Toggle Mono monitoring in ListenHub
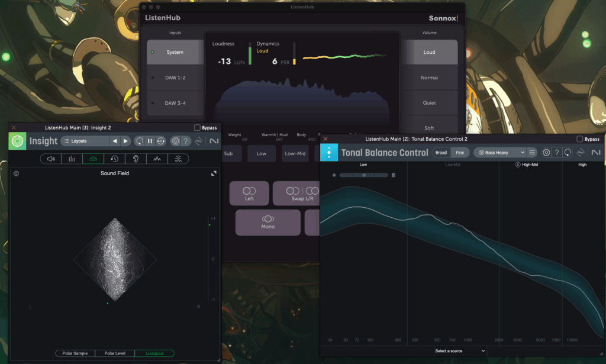 point(268,222)
